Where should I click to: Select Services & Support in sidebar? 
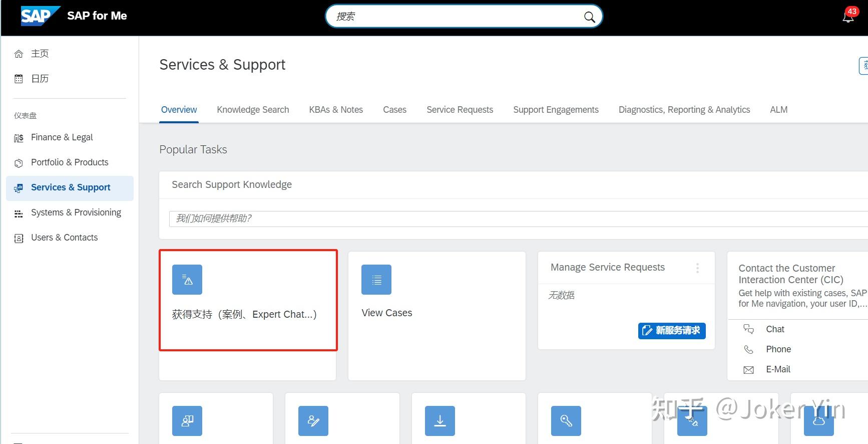(x=70, y=188)
